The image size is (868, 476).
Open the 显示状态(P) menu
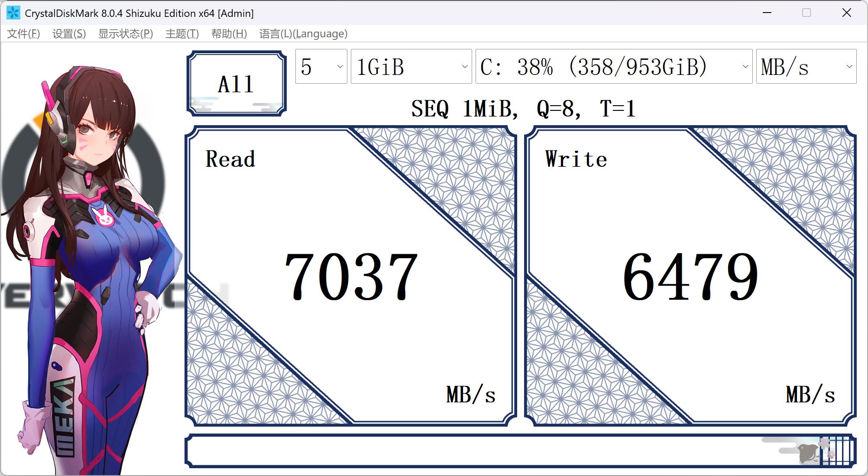pos(126,34)
